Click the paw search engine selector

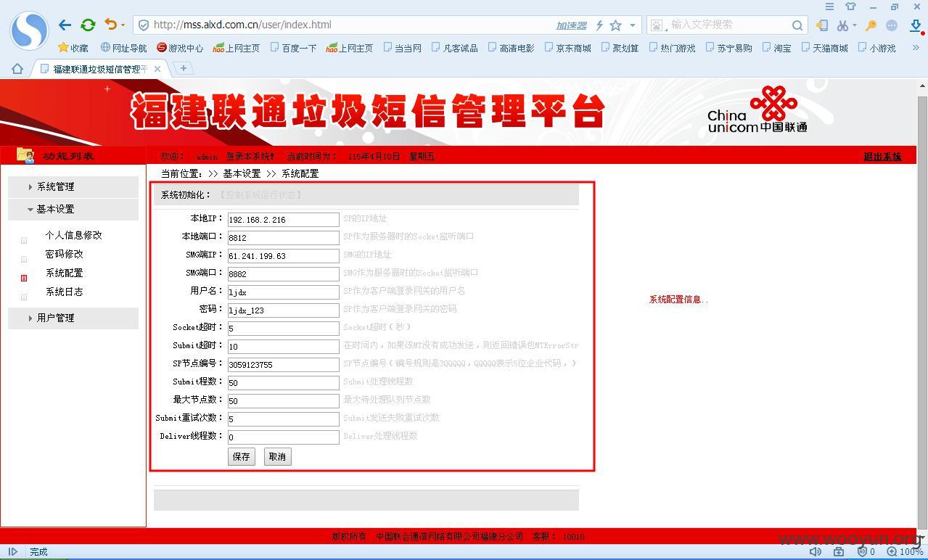[657, 25]
